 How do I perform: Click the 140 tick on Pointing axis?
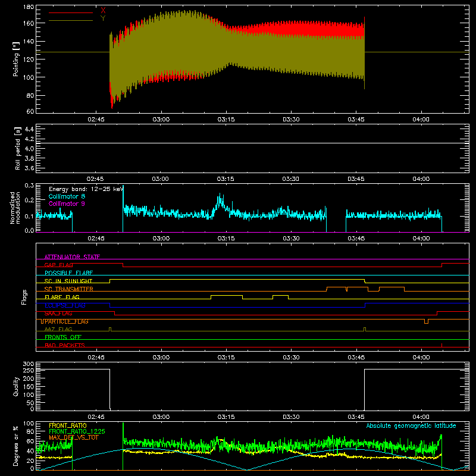tap(29, 42)
